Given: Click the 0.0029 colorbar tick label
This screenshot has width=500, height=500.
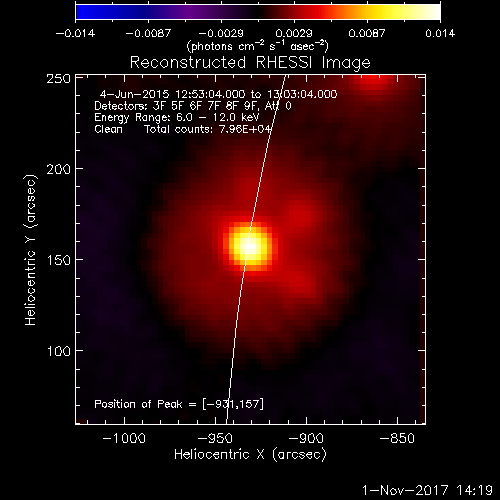Looking at the screenshot, I should click(294, 33).
